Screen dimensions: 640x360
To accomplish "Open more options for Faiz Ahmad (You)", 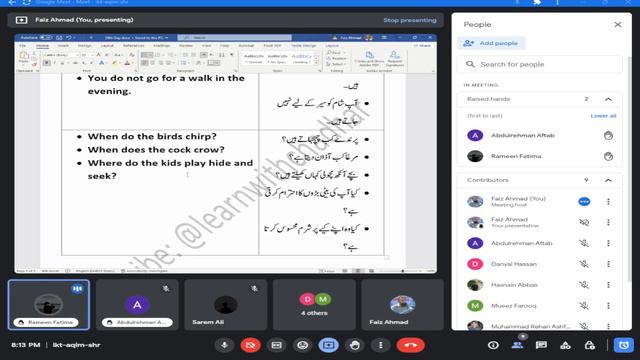I will coord(608,202).
